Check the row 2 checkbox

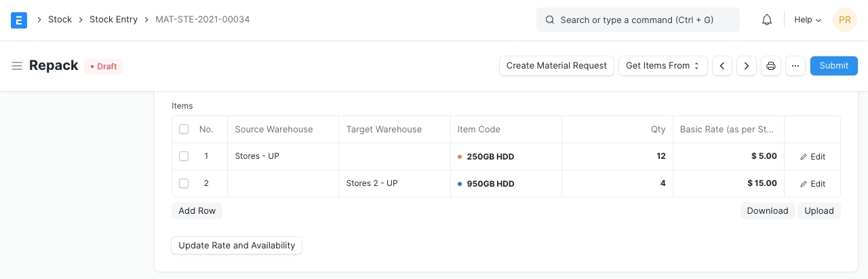coord(184,183)
